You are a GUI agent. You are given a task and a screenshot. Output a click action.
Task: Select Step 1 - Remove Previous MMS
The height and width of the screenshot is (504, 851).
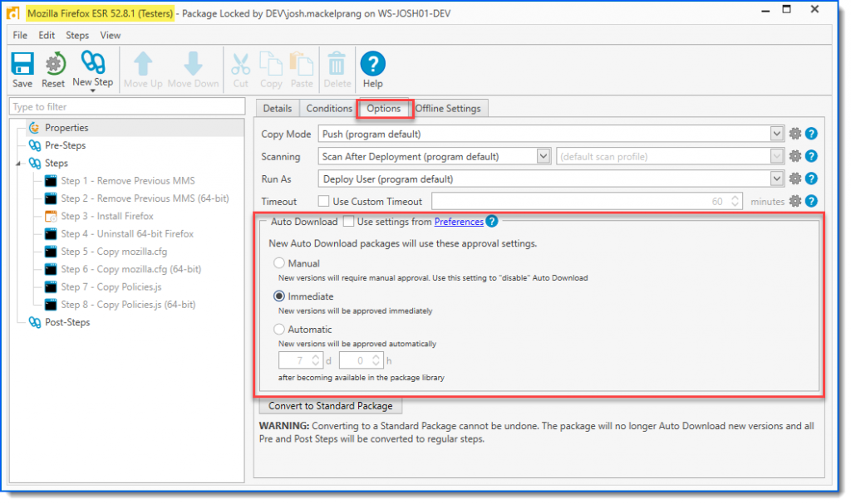[127, 181]
